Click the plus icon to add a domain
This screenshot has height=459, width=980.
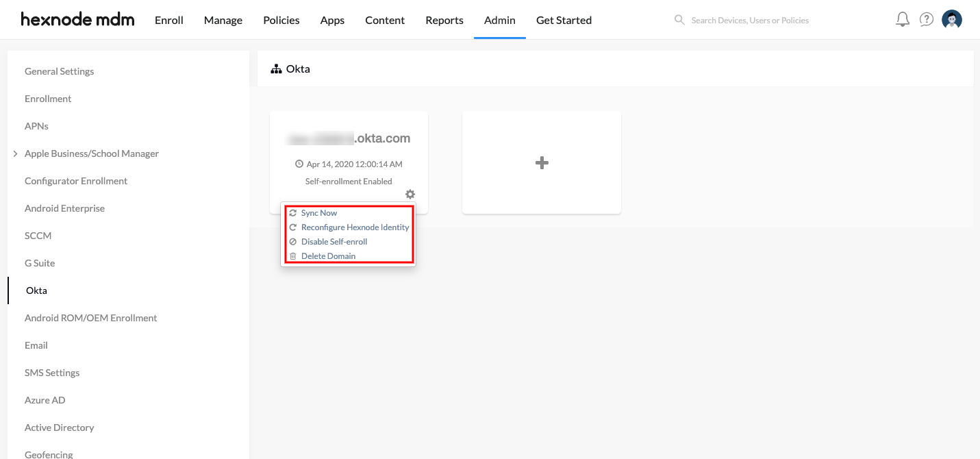coord(542,162)
